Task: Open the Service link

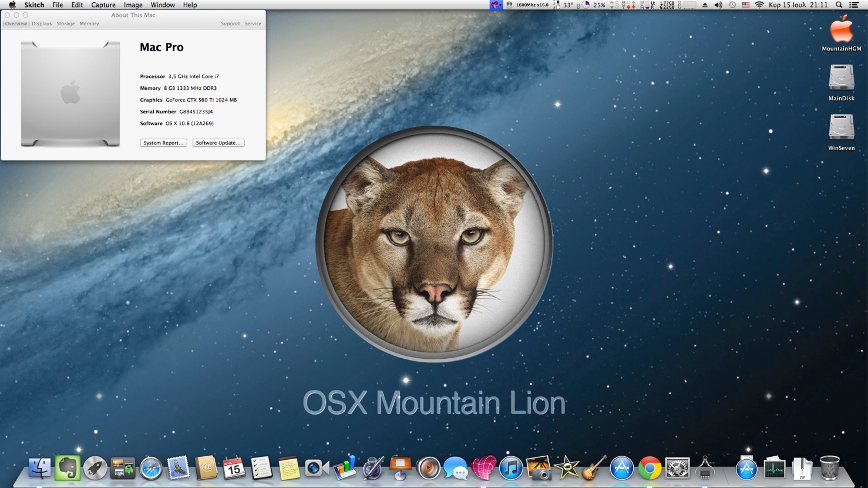Action: [x=253, y=23]
